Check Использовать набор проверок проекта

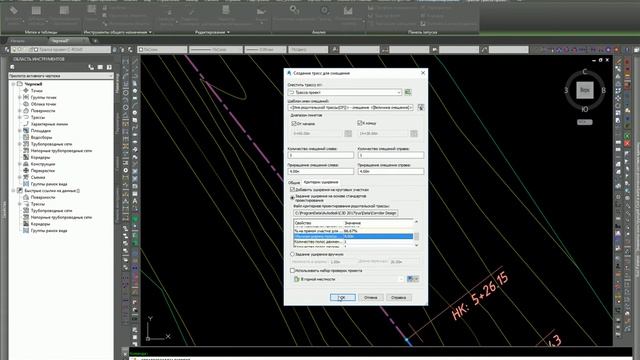[x=292, y=270]
